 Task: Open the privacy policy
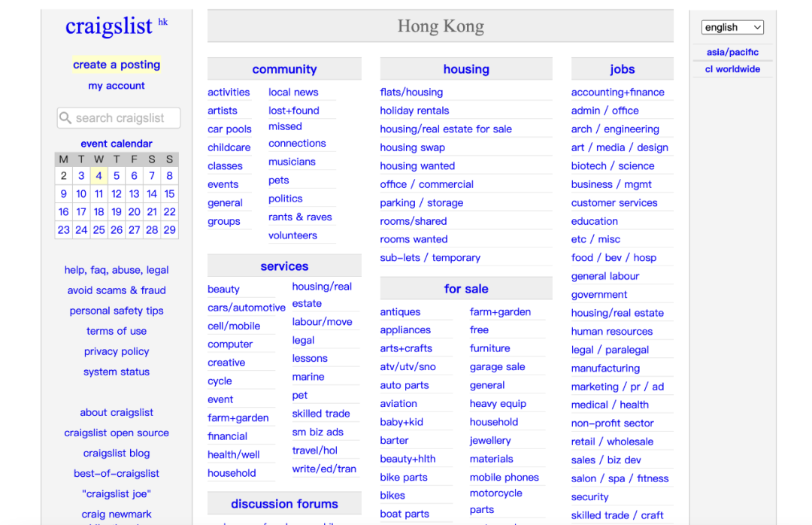(x=117, y=351)
